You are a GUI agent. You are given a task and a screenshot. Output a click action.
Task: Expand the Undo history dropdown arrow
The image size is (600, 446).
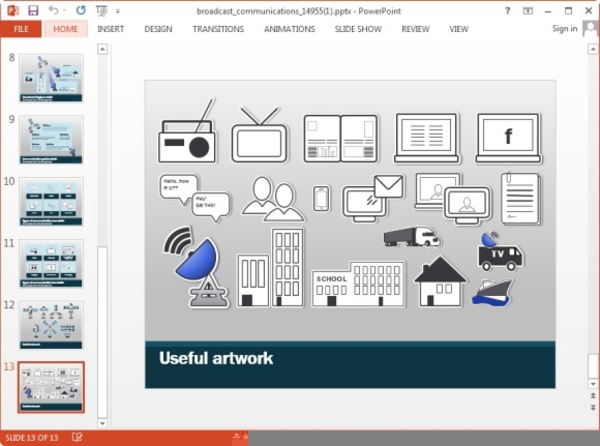(64, 10)
